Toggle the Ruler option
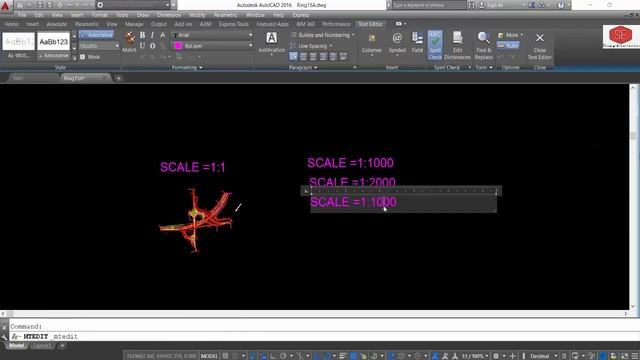 coord(508,45)
